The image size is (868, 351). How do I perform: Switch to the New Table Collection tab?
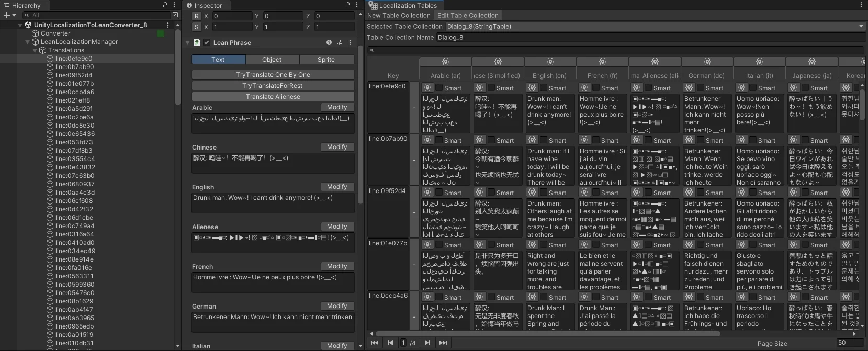pyautogui.click(x=399, y=15)
